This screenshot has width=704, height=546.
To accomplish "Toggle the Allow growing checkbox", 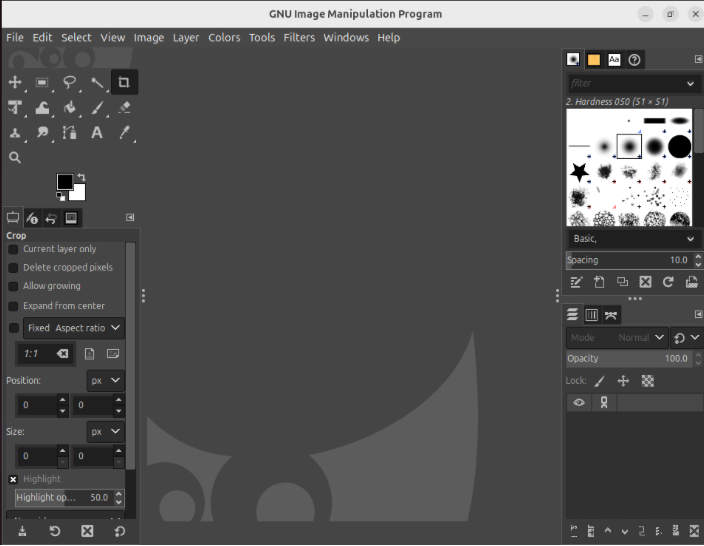I will 14,287.
